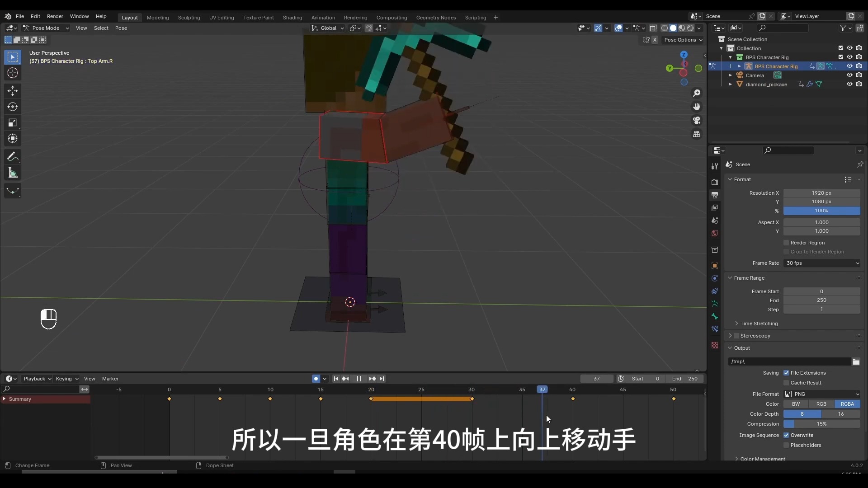Set color mode to RGB
Image resolution: width=868 pixels, height=488 pixels.
821,404
